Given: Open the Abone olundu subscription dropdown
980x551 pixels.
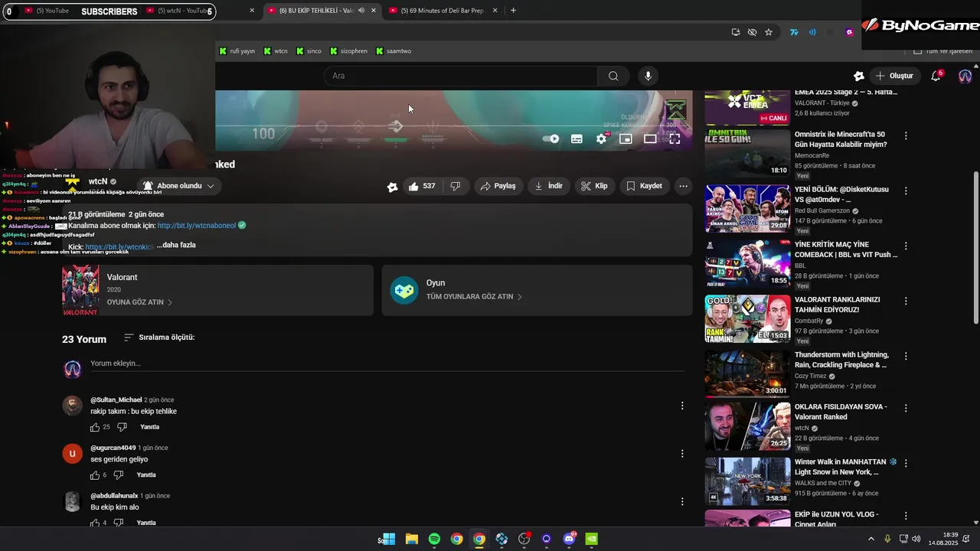Looking at the screenshot, I should point(178,186).
